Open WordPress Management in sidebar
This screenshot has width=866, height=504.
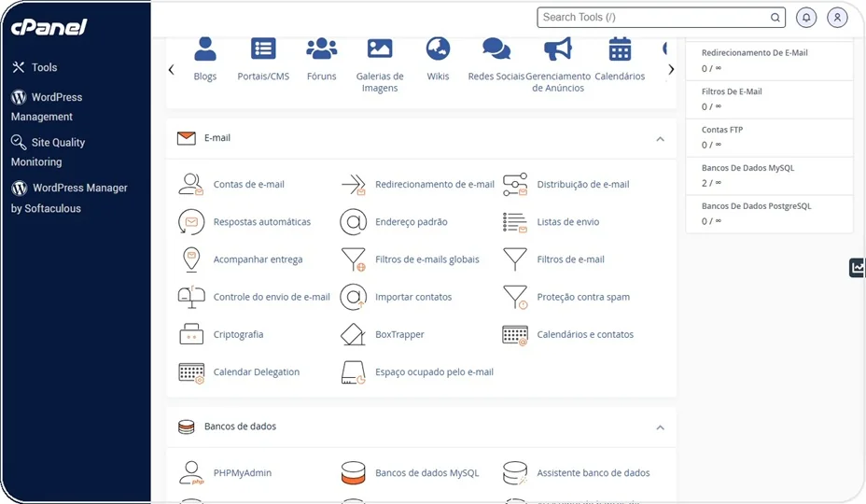pyautogui.click(x=47, y=106)
